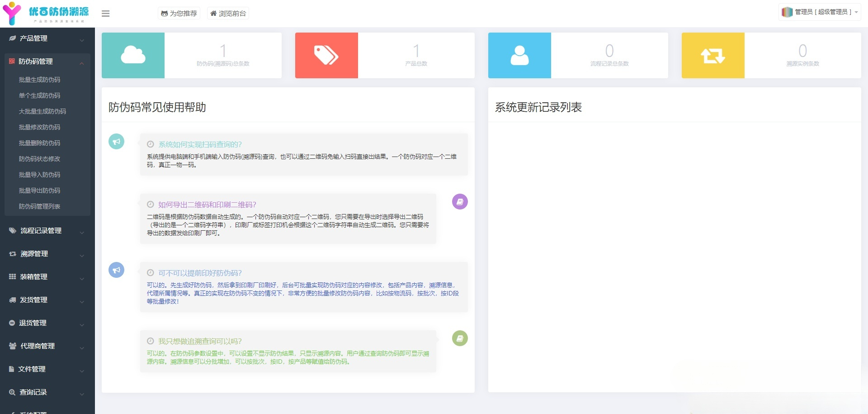This screenshot has height=414, width=868.
Task: Select 批量生成防伪码 in the sidebar
Action: pyautogui.click(x=40, y=79)
